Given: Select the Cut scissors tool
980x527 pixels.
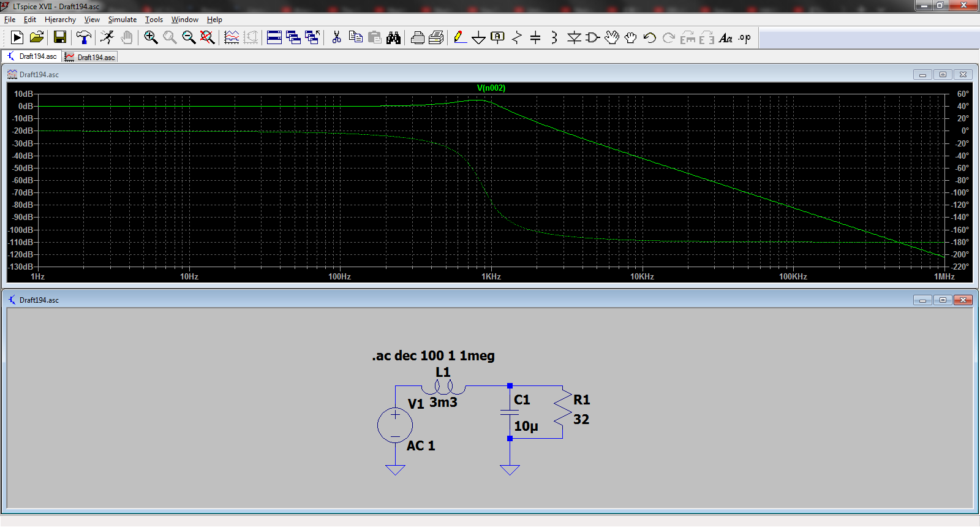Looking at the screenshot, I should tap(336, 37).
